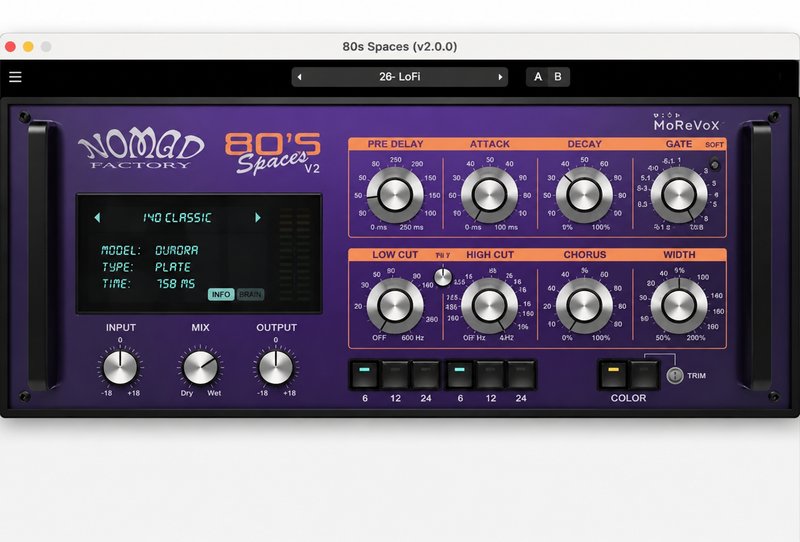This screenshot has height=542, width=800.
Task: Enable the low cut 24 dB slope button
Action: 426,375
